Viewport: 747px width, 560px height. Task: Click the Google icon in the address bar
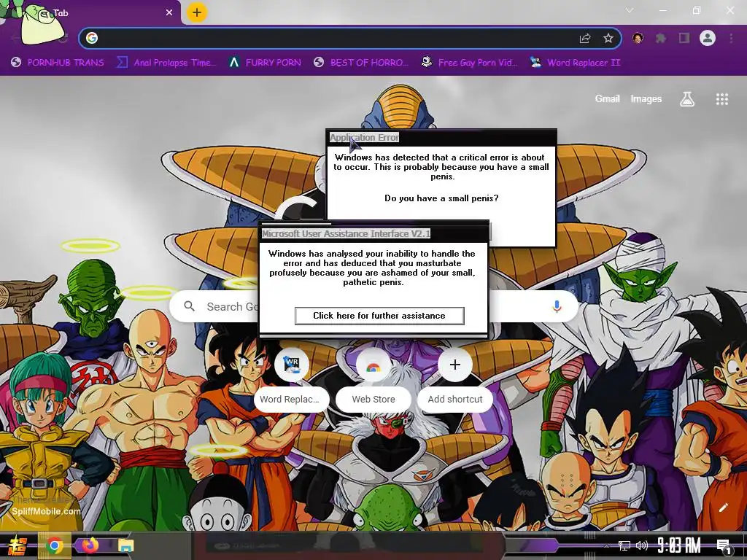(x=92, y=38)
